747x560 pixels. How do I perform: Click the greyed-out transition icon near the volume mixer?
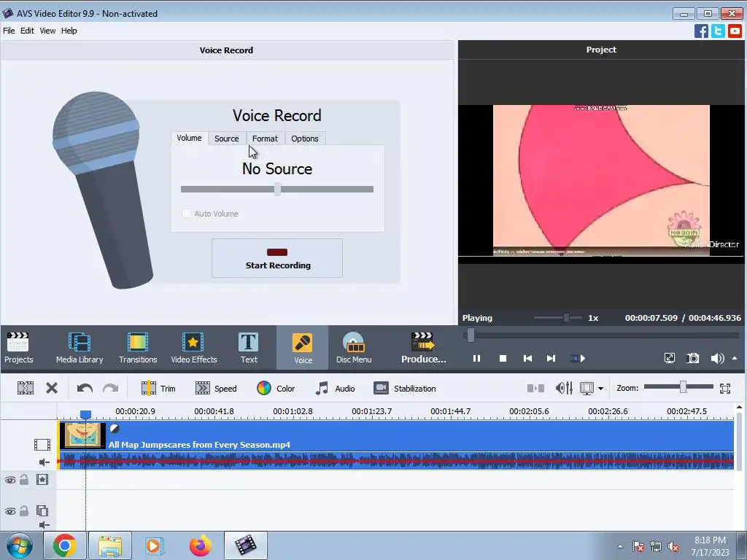(535, 388)
